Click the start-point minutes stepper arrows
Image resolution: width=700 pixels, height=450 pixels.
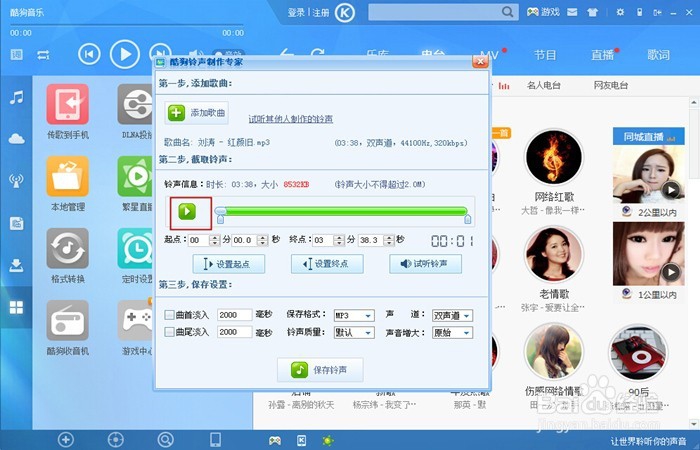pyautogui.click(x=215, y=240)
